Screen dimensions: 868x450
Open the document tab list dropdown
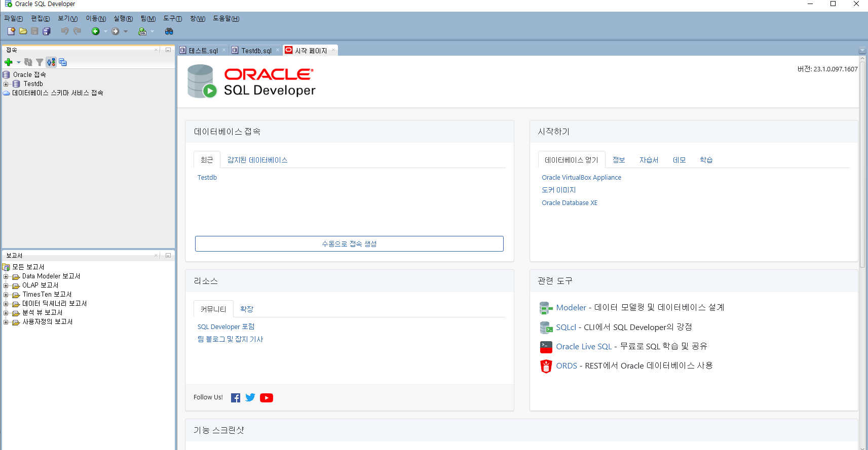tap(862, 51)
